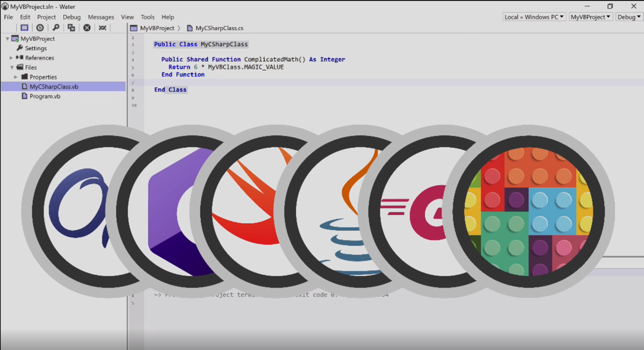644x350 pixels.
Task: Expand the References tree node
Action: 12,58
